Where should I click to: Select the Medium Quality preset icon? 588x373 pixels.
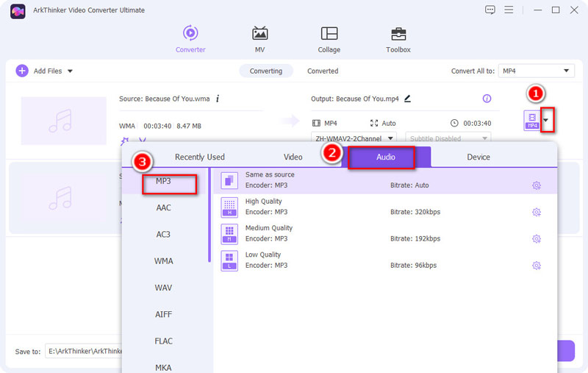pyautogui.click(x=229, y=234)
